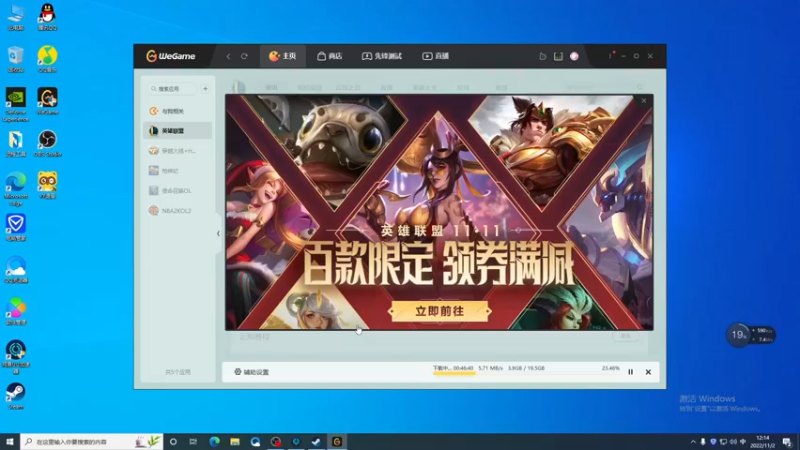
Task: Open the taskbar clock showing 12:14
Action: 763,442
